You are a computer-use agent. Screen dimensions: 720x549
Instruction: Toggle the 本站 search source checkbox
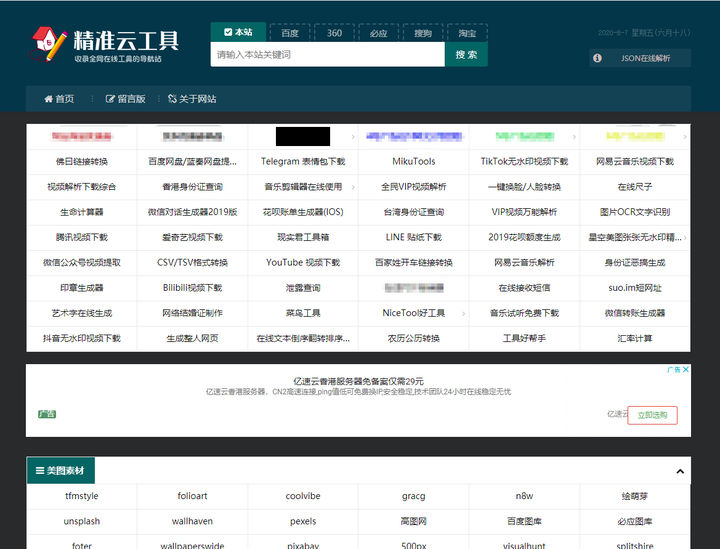point(228,32)
